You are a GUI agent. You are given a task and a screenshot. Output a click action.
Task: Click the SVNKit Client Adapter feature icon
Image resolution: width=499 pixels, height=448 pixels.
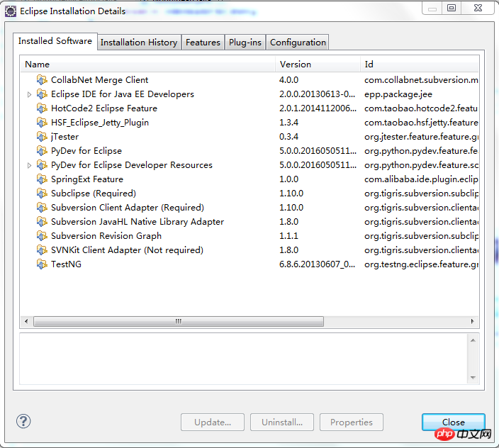tap(42, 250)
